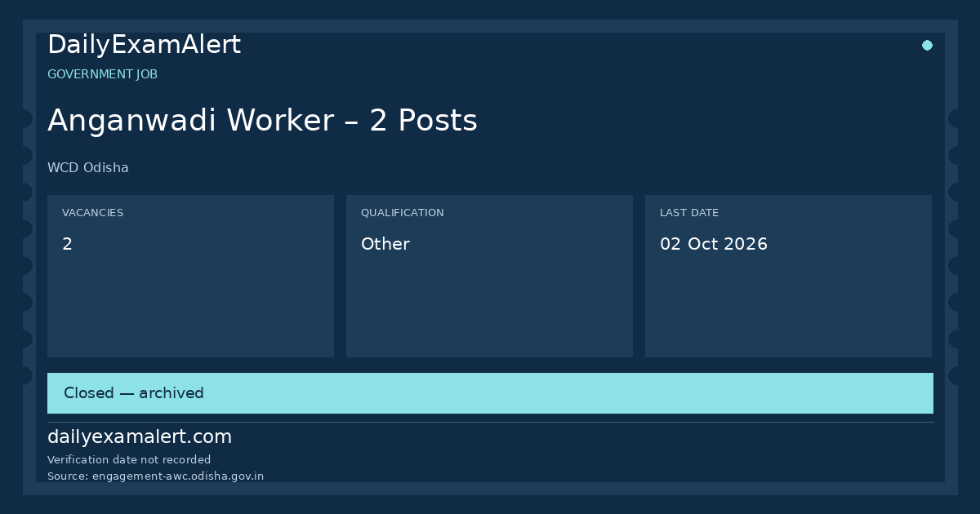The image size is (980, 514).
Task: Click the date 02 Oct 2026
Action: coord(713,244)
